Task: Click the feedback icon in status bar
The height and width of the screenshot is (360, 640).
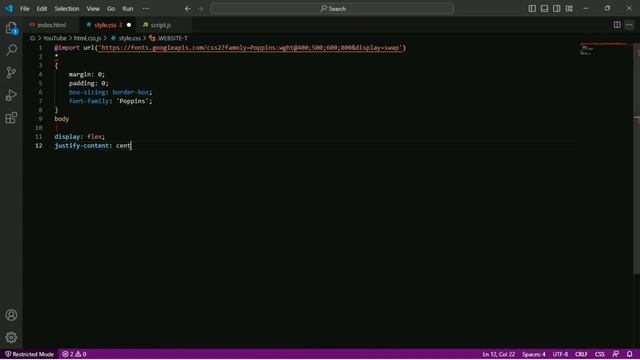Action: (x=616, y=354)
